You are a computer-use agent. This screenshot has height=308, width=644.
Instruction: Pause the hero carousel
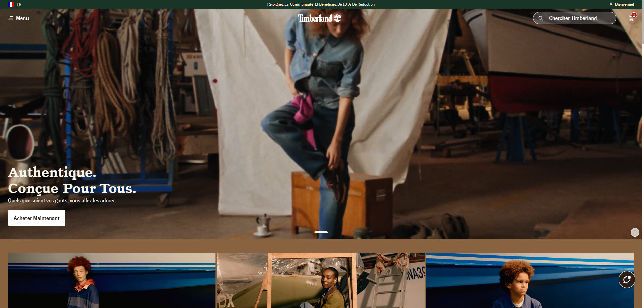[x=635, y=232]
